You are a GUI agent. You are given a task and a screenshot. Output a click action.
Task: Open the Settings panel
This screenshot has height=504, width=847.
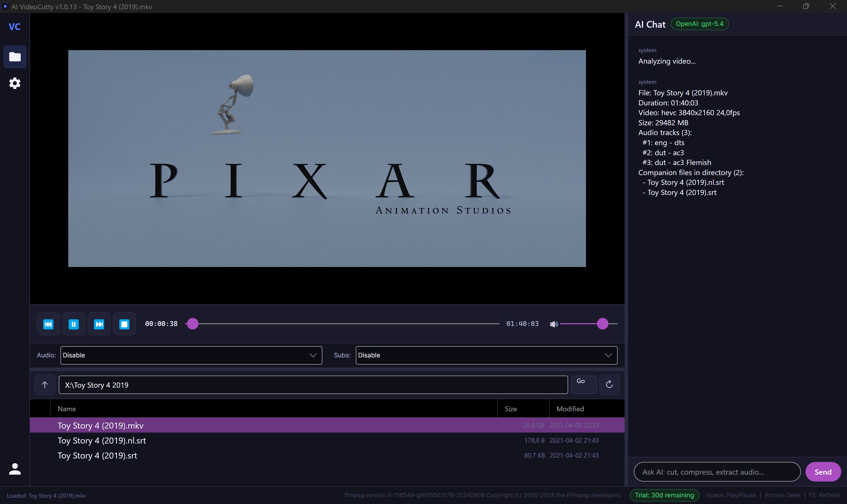click(x=15, y=83)
